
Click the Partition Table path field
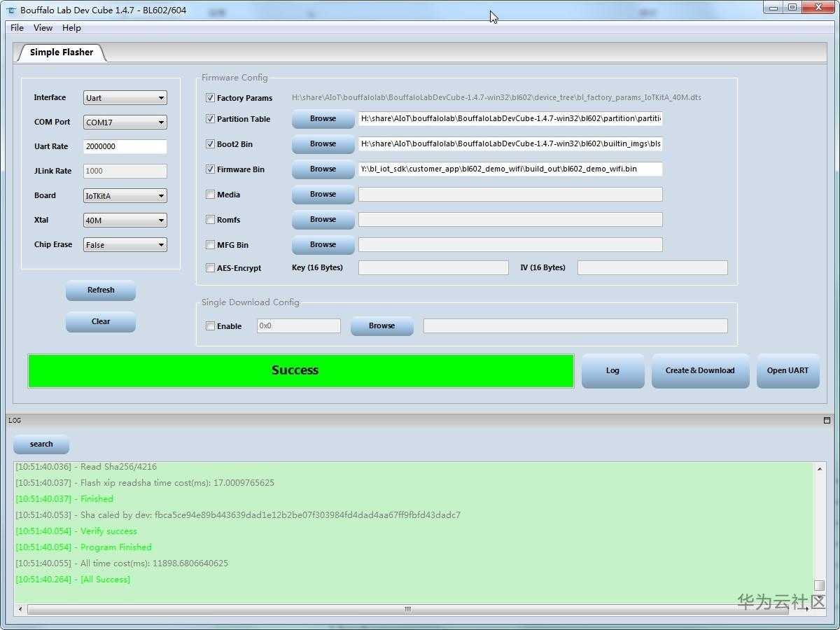510,119
